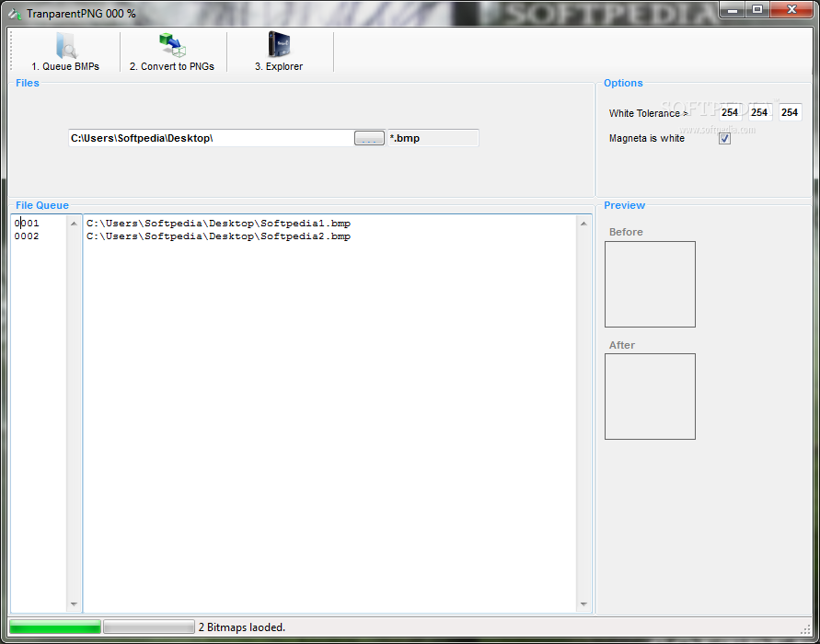Select queue row number 0002

27,236
